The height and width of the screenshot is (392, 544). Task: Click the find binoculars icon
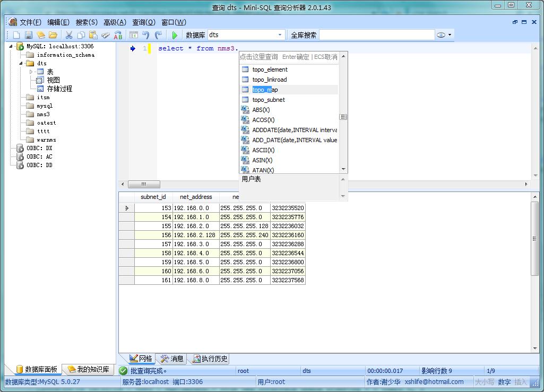(x=106, y=35)
